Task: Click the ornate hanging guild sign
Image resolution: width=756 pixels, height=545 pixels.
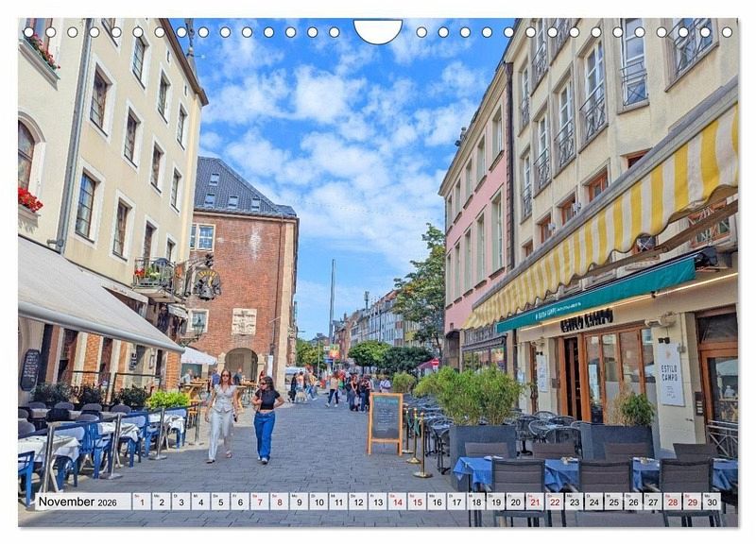Action: tap(206, 281)
